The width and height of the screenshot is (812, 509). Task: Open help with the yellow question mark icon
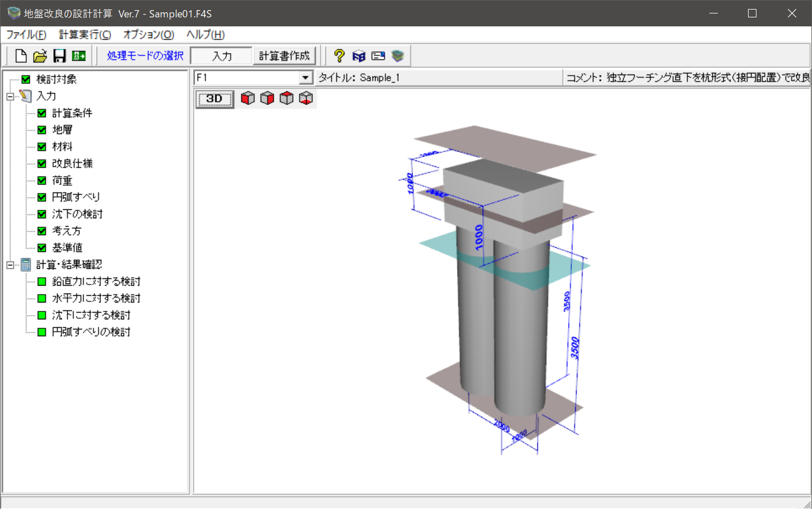(339, 56)
